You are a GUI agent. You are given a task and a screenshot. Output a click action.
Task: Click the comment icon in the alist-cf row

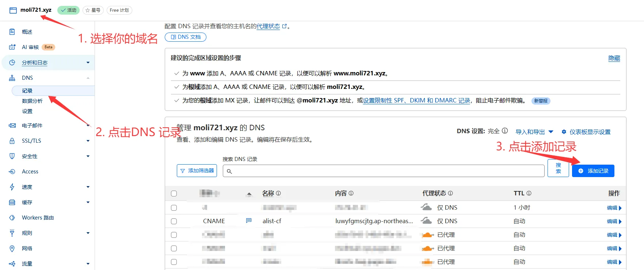point(249,221)
